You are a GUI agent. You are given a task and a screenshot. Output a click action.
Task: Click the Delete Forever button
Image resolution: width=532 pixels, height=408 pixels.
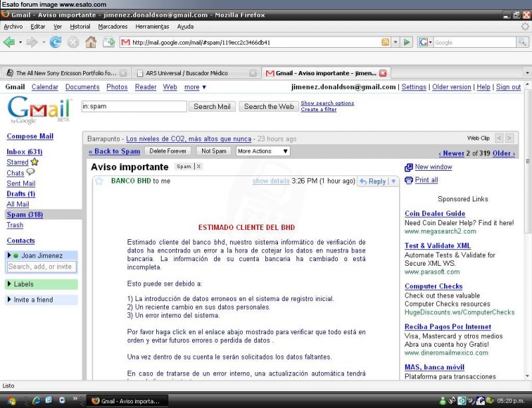tap(168, 152)
